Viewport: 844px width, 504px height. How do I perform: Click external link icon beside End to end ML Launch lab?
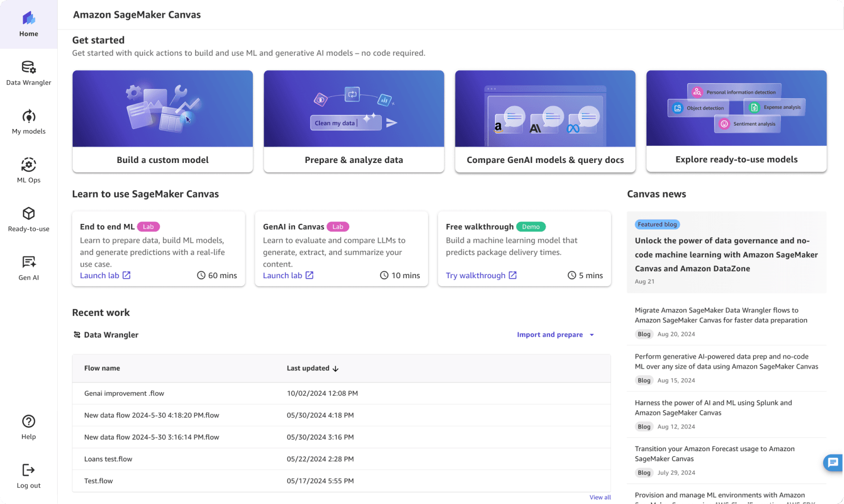(127, 275)
